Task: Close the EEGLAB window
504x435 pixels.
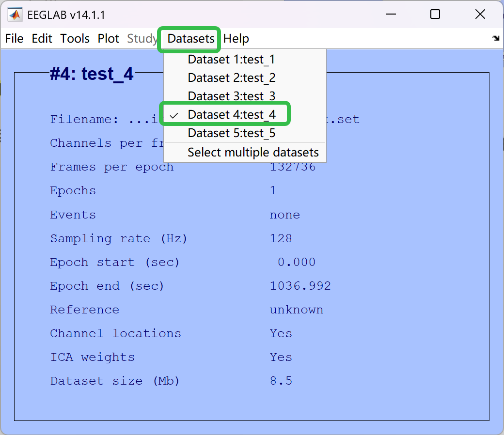Action: [480, 14]
